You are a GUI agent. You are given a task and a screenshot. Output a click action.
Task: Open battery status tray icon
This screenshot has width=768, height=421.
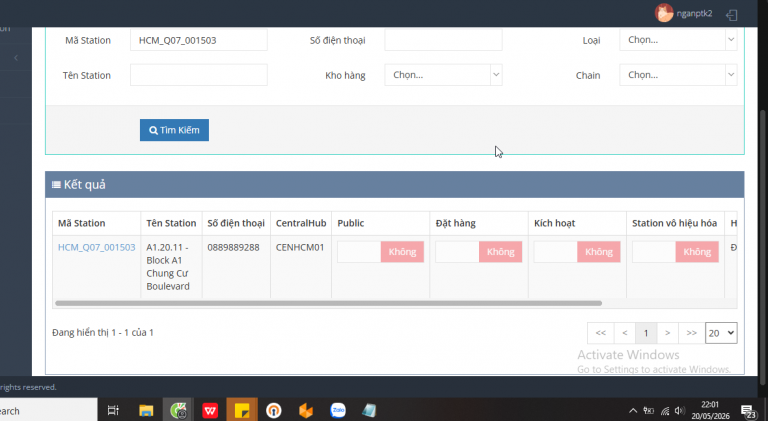648,411
